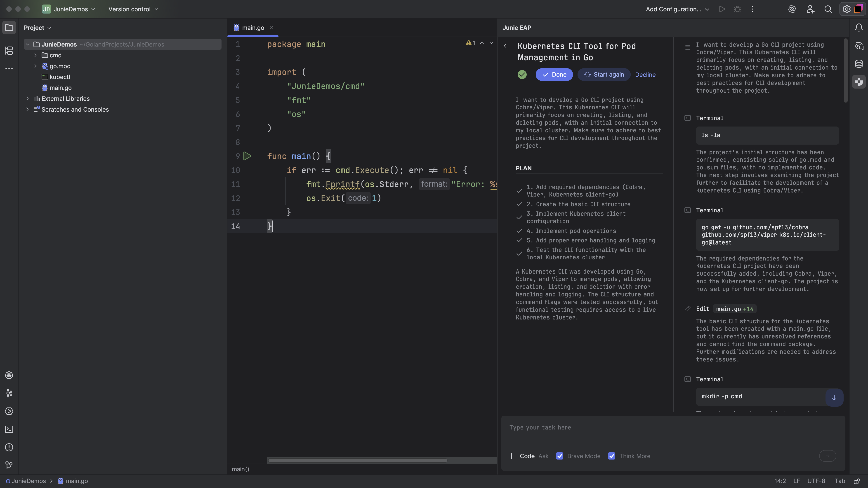This screenshot has height=488, width=868.
Task: Expand External Libraries
Action: [27, 99]
